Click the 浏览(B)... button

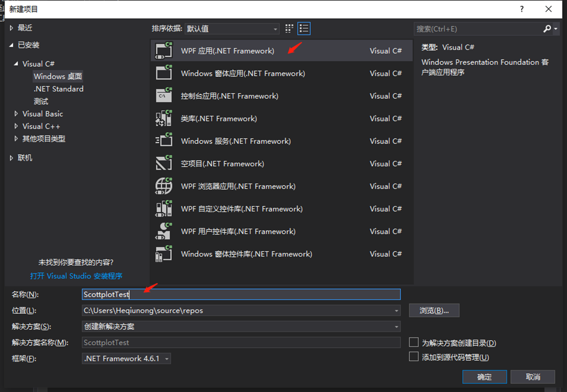pos(434,310)
